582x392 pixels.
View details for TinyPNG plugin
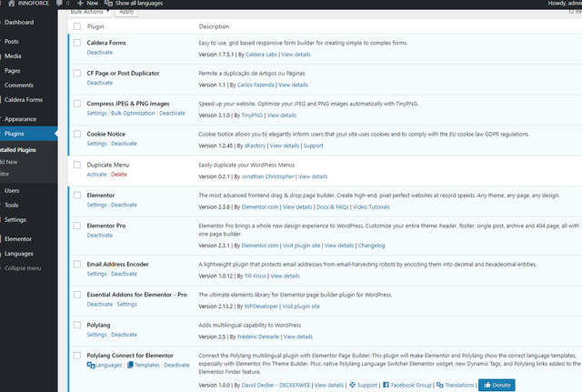point(282,116)
